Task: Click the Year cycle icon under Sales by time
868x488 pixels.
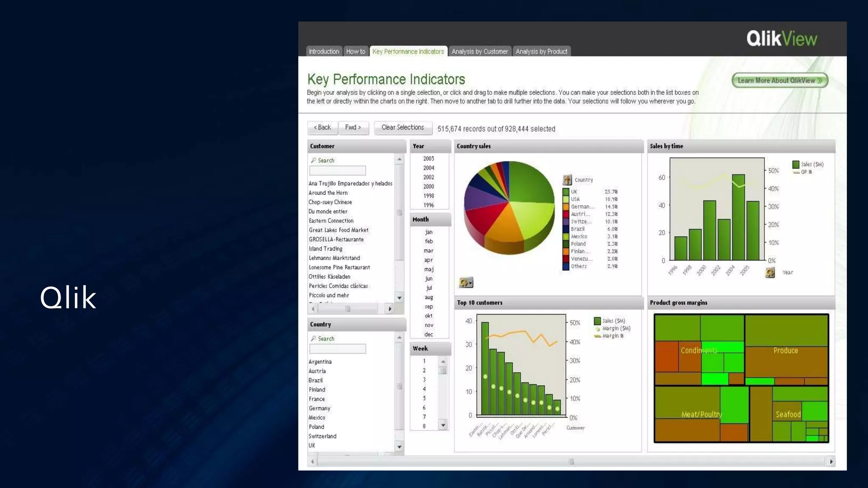Action: tap(770, 272)
